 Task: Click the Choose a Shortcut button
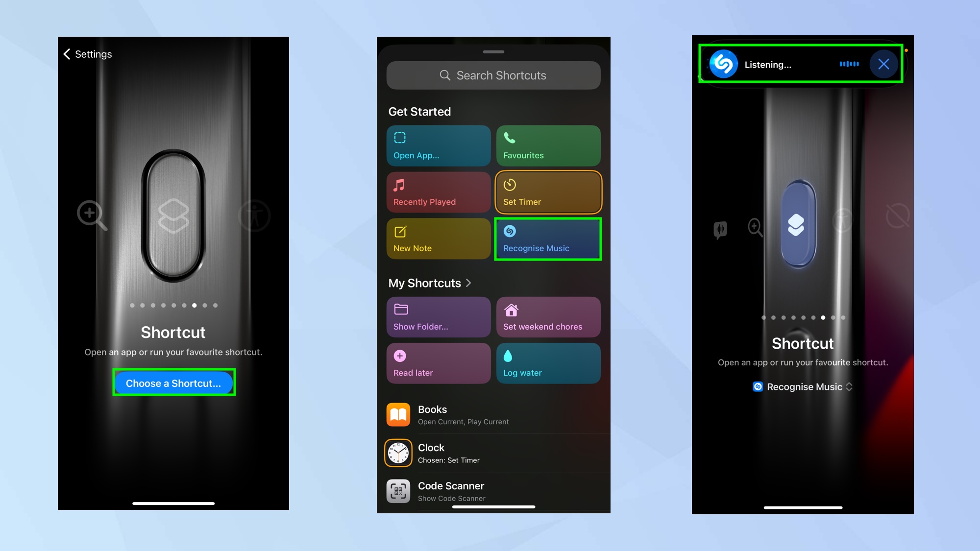(173, 383)
